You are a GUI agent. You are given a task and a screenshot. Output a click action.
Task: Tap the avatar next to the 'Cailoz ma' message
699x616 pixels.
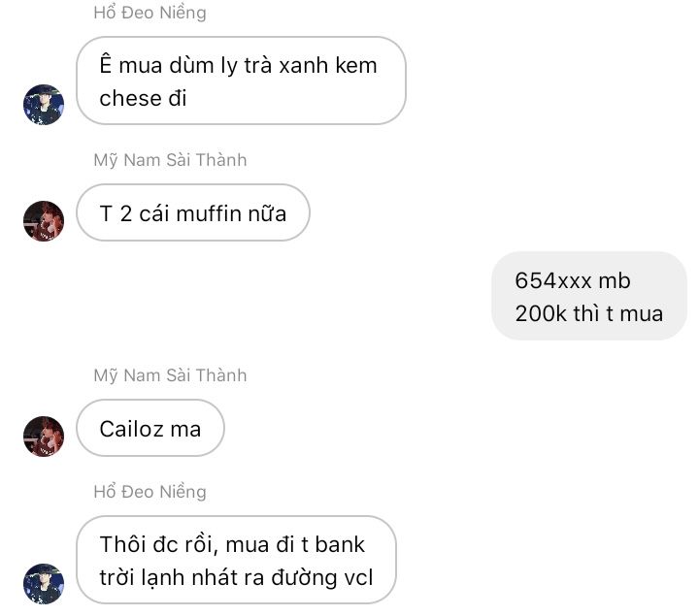[44, 437]
